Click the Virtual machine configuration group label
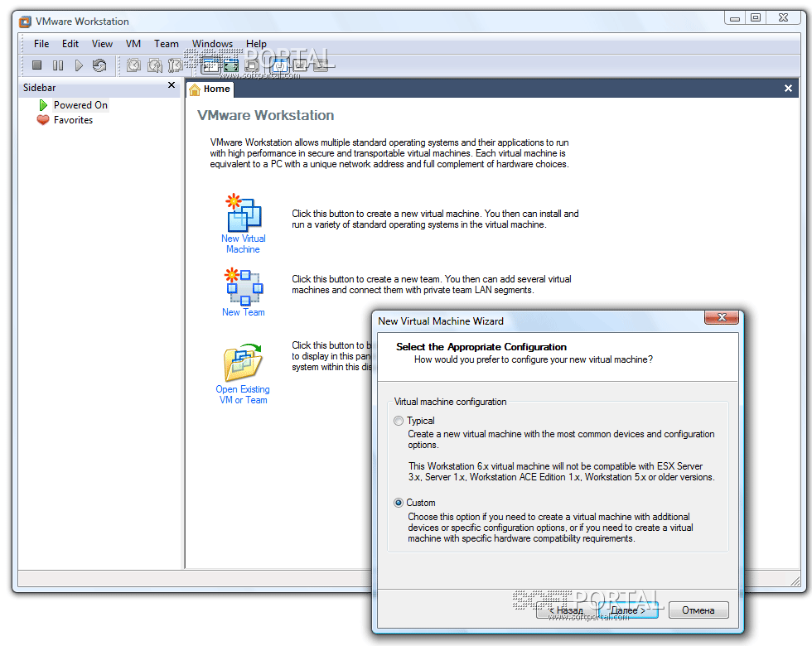Screen dimensions: 812x646 (450, 402)
